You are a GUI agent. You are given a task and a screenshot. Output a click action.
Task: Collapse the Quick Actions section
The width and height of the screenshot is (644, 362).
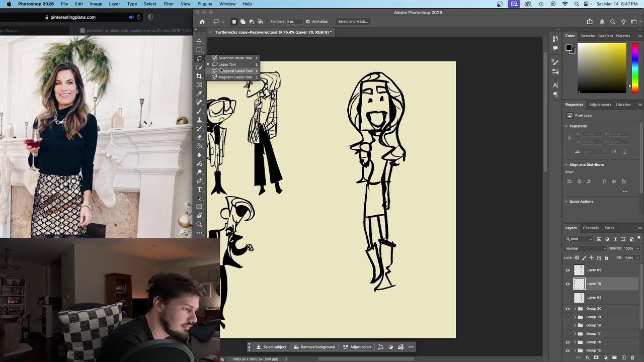pos(567,202)
